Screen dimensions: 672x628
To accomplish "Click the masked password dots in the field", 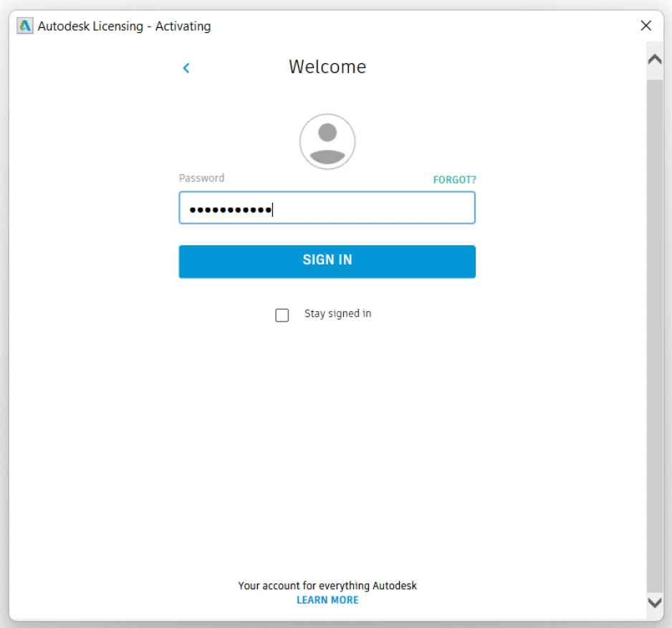I will [229, 210].
